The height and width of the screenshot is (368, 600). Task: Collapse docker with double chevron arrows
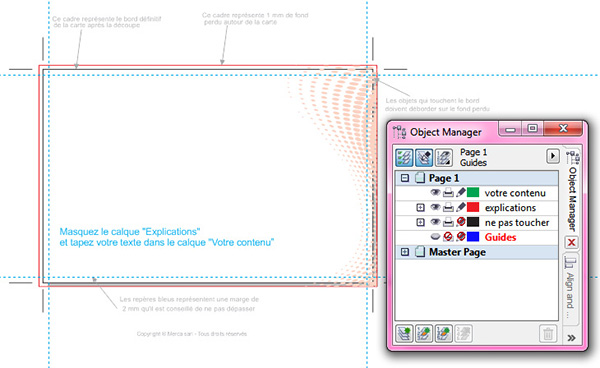click(571, 338)
